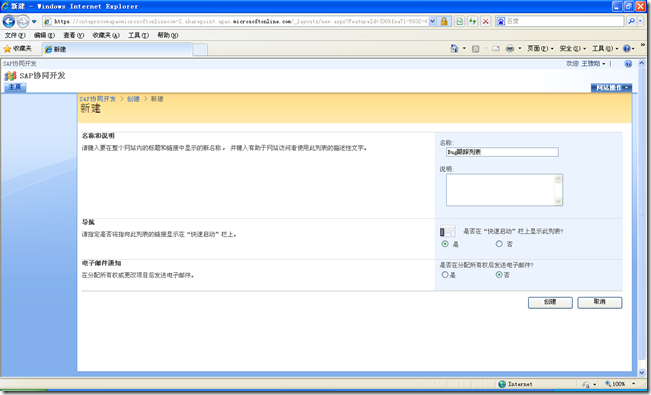The image size is (651, 395).
Task: Click the Internet Explorer title bar icon
Action: (5, 6)
